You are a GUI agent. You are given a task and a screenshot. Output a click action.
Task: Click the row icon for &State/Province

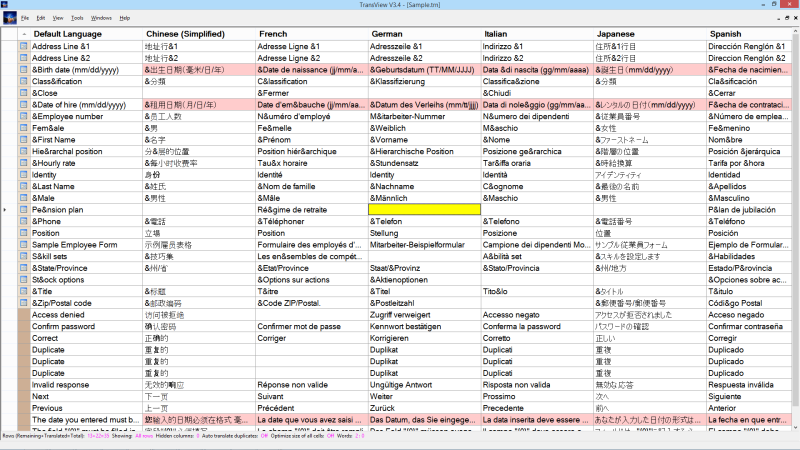tap(23, 268)
